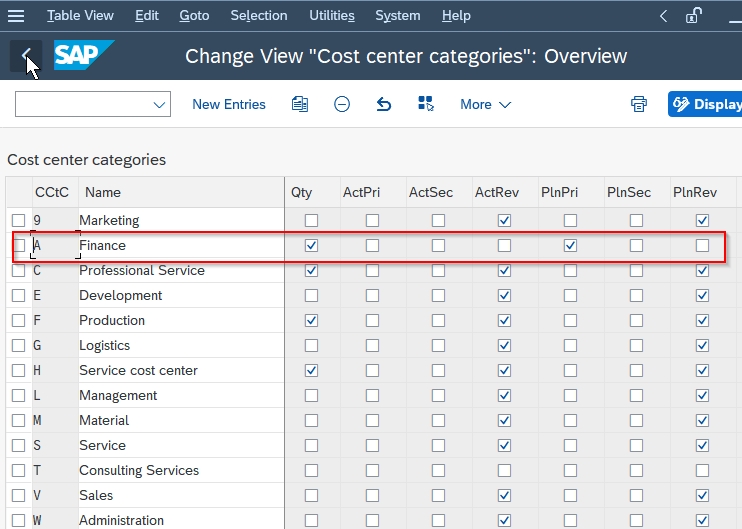The image size is (742, 529).
Task: Click the copy-as document icon
Action: (x=300, y=104)
